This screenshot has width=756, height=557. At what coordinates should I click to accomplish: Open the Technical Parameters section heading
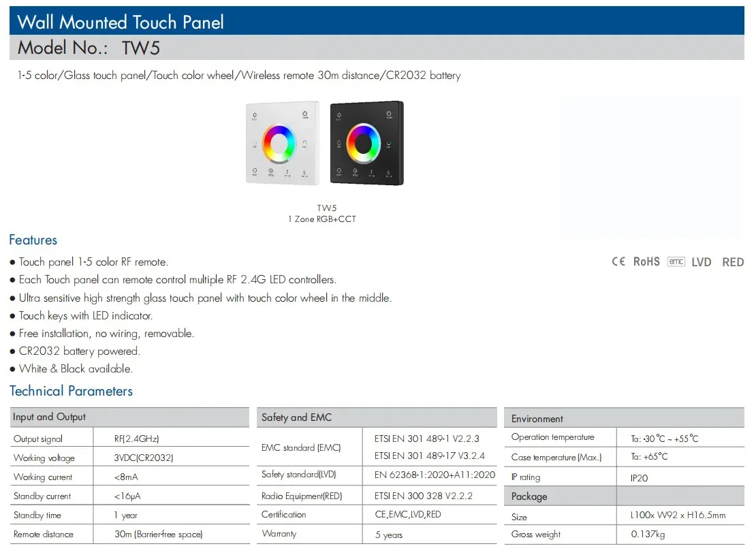(71, 391)
